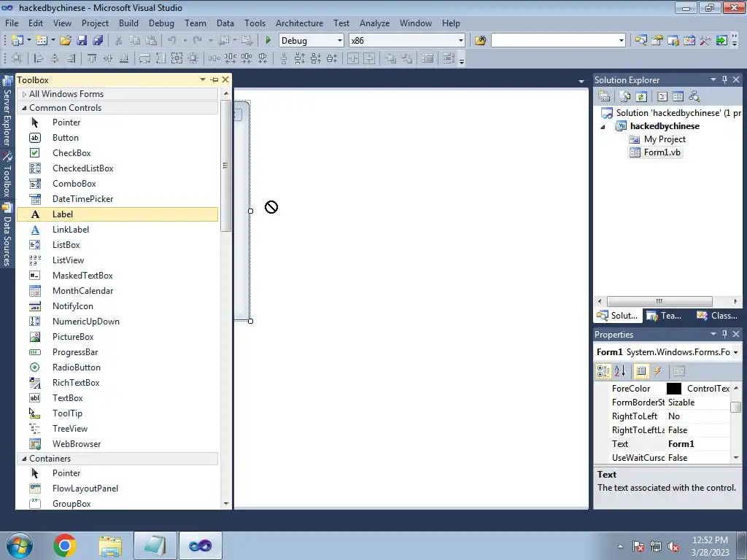This screenshot has height=560, width=747.
Task: Click the Save All icon
Action: (x=98, y=41)
